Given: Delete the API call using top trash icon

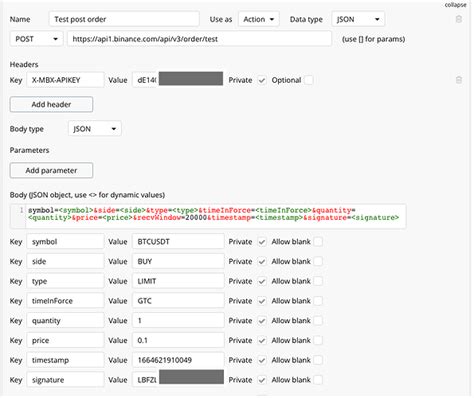Looking at the screenshot, I should pyautogui.click(x=459, y=19).
